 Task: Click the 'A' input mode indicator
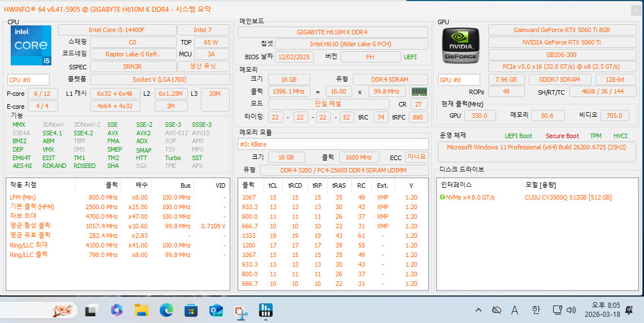tap(515, 310)
